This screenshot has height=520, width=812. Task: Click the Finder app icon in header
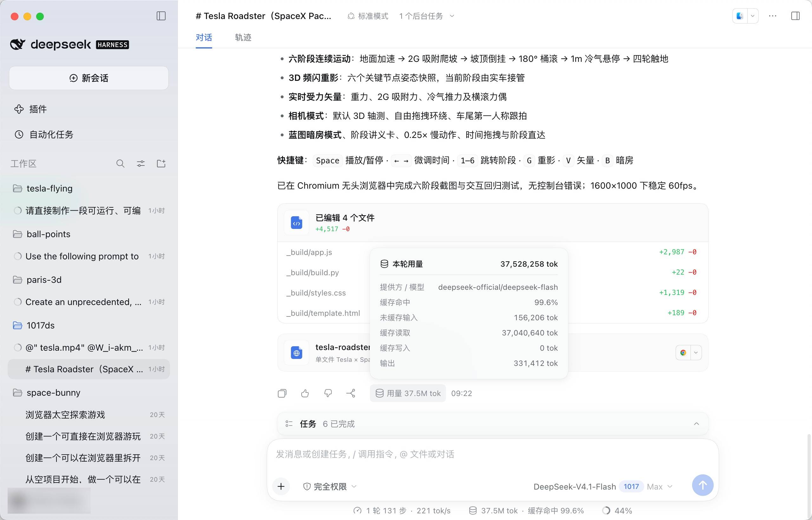point(740,16)
